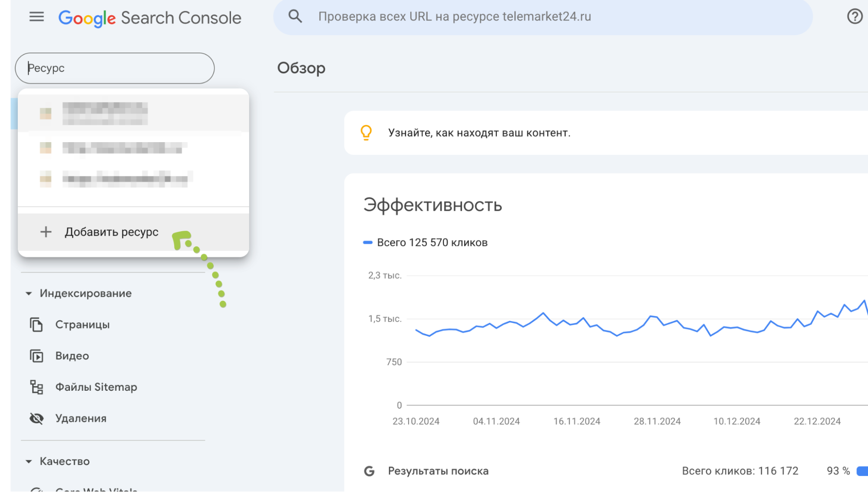Click the 93 % share value

[x=838, y=471]
